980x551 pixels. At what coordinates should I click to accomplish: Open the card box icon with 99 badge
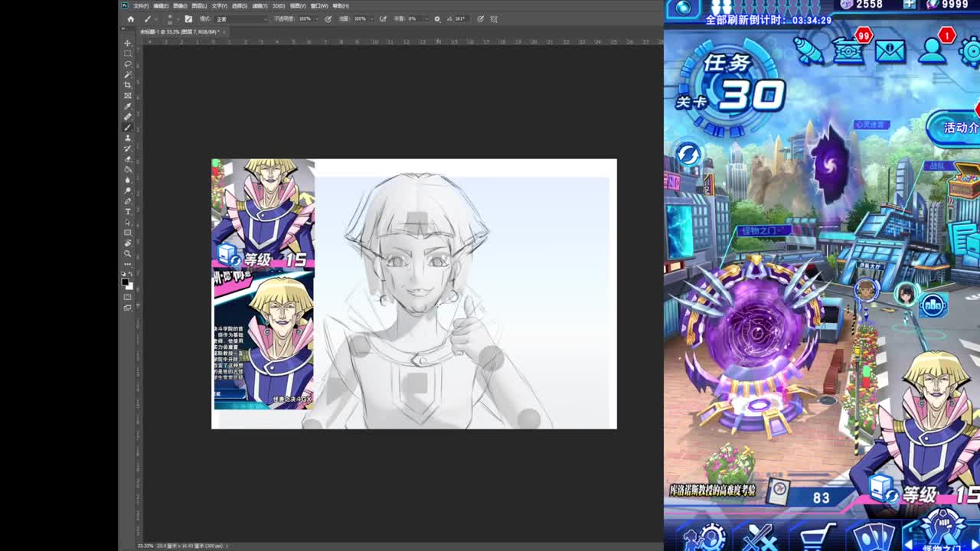[x=848, y=50]
